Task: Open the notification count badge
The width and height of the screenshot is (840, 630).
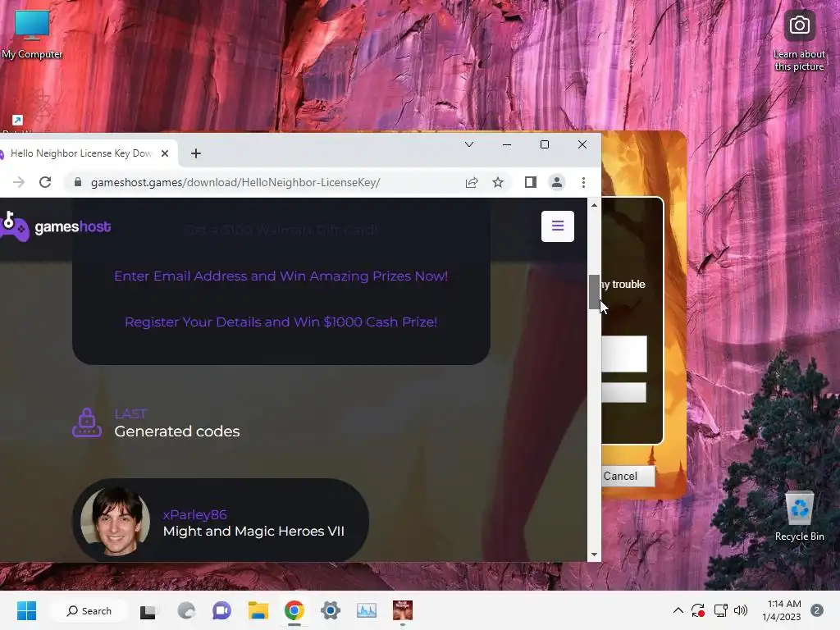Action: click(x=817, y=610)
